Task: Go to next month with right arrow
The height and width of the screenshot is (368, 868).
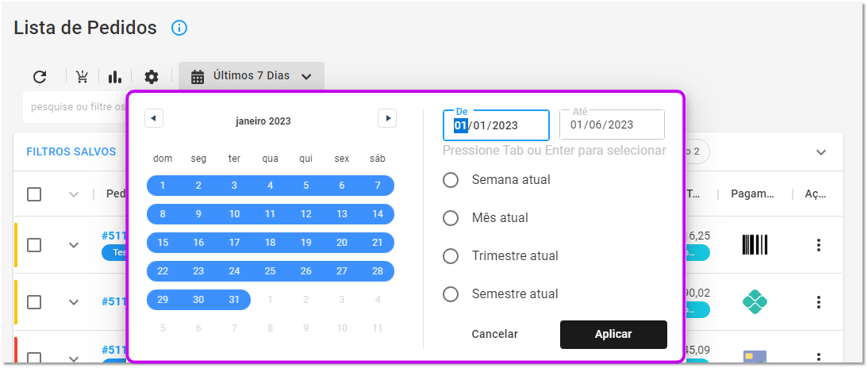Action: coord(387,118)
